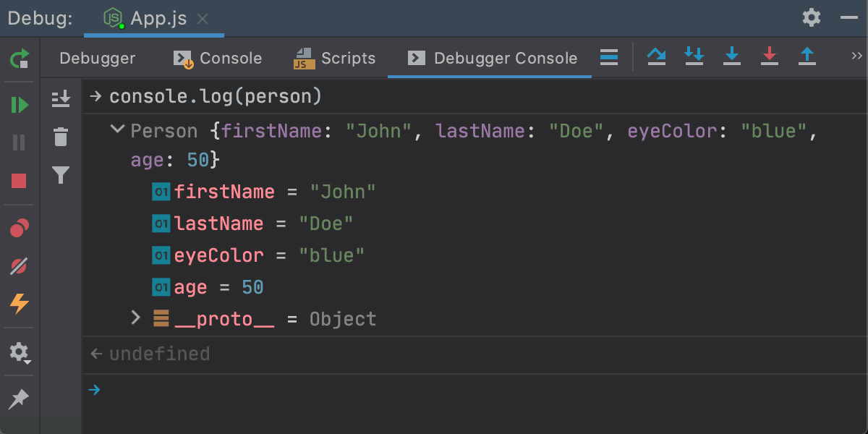The height and width of the screenshot is (434, 868).
Task: Switch to the Scripts tab
Action: click(x=335, y=59)
